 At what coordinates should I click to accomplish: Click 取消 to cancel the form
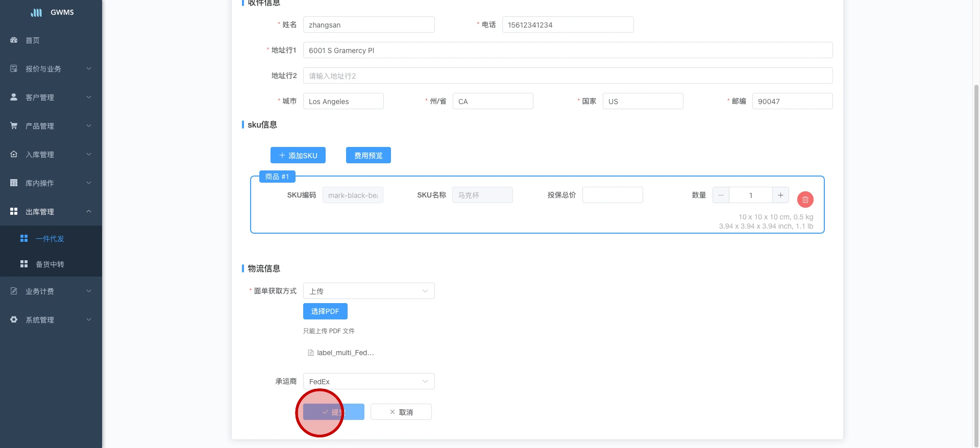click(x=401, y=412)
